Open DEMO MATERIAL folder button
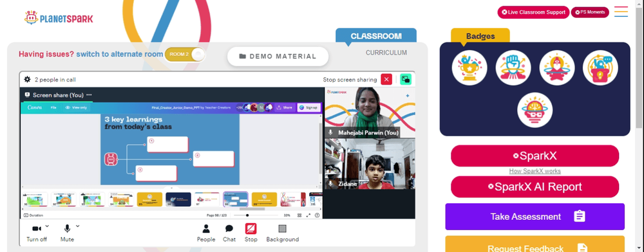Screen dimensions: 644x252 click(x=278, y=57)
